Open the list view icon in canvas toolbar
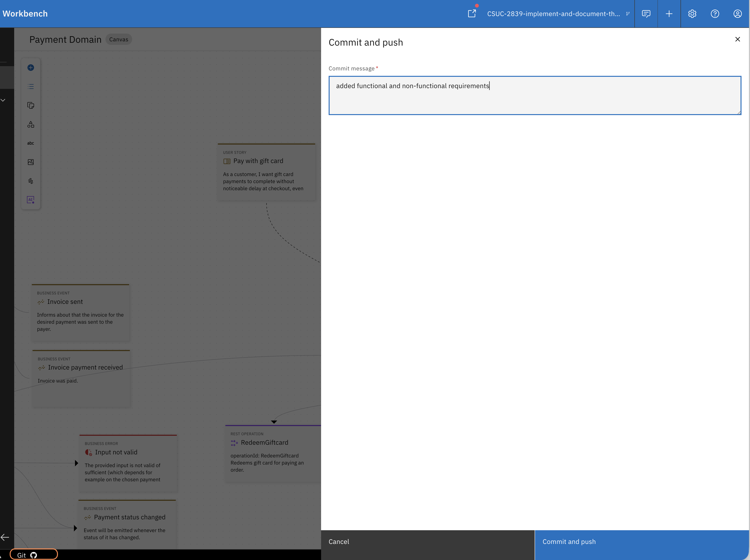The width and height of the screenshot is (750, 560). (31, 86)
